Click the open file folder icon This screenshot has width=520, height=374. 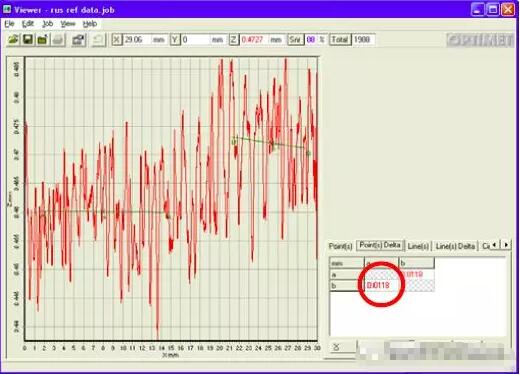(x=13, y=40)
